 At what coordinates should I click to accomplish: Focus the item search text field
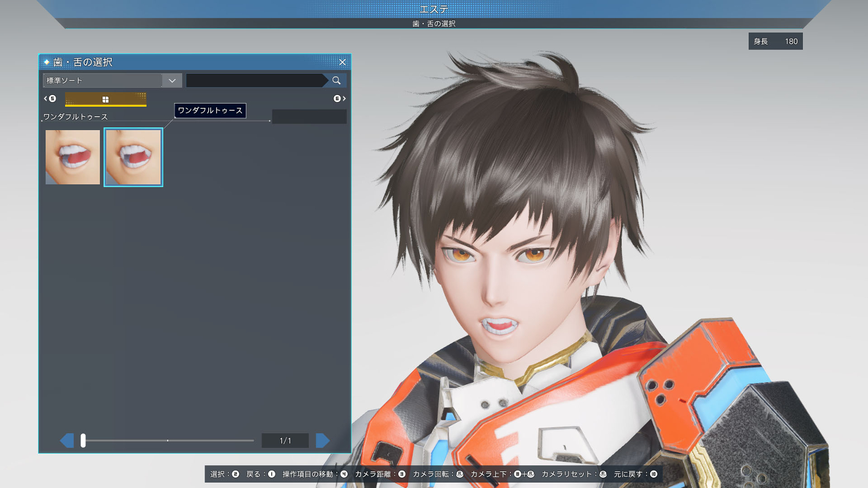pyautogui.click(x=255, y=81)
